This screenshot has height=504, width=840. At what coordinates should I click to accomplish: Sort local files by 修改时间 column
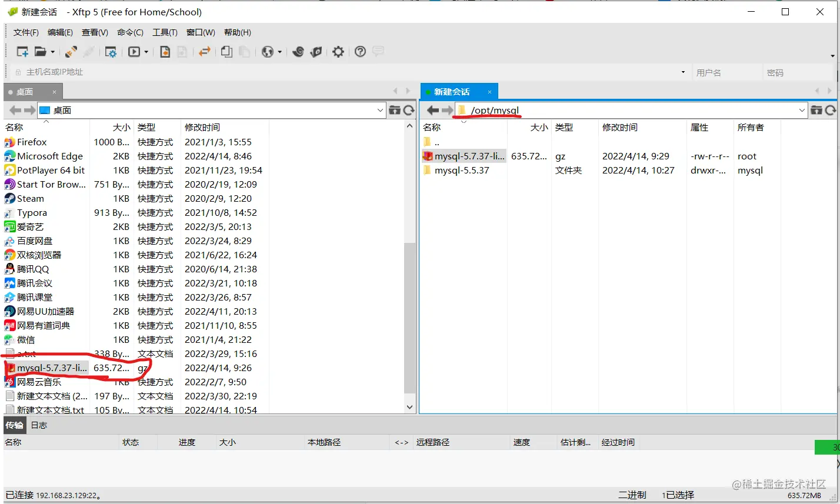[225, 127]
